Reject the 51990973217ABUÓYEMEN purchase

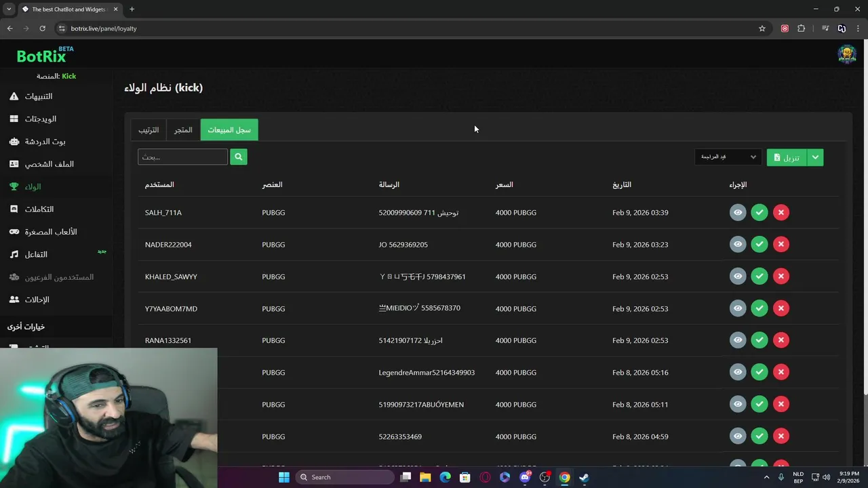(781, 404)
